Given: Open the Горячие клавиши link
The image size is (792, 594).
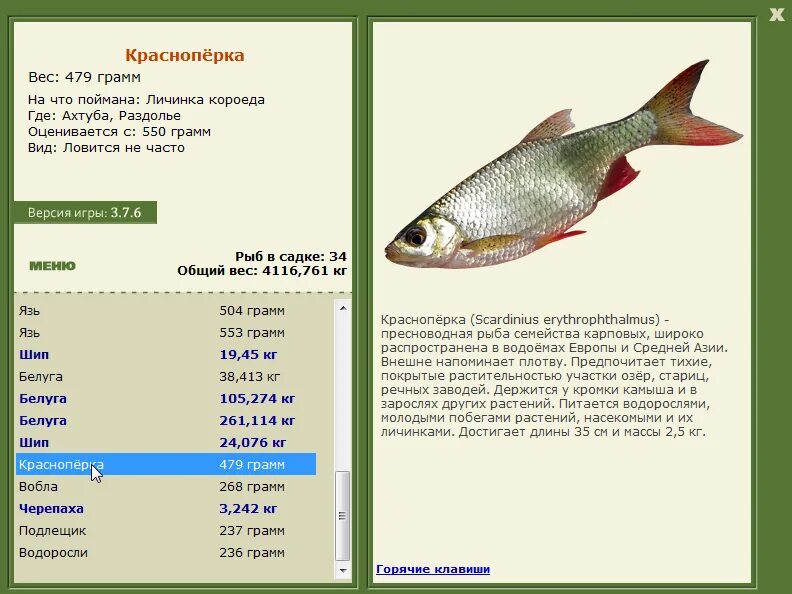Looking at the screenshot, I should coord(433,569).
